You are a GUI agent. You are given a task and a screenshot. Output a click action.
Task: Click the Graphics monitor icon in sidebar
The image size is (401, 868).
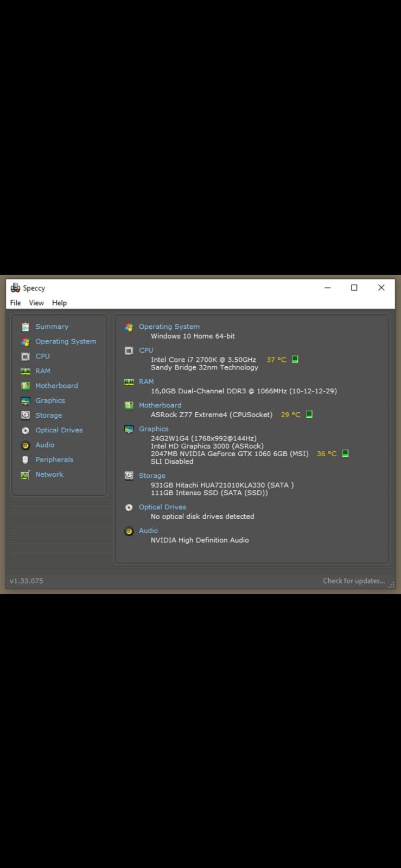click(25, 400)
